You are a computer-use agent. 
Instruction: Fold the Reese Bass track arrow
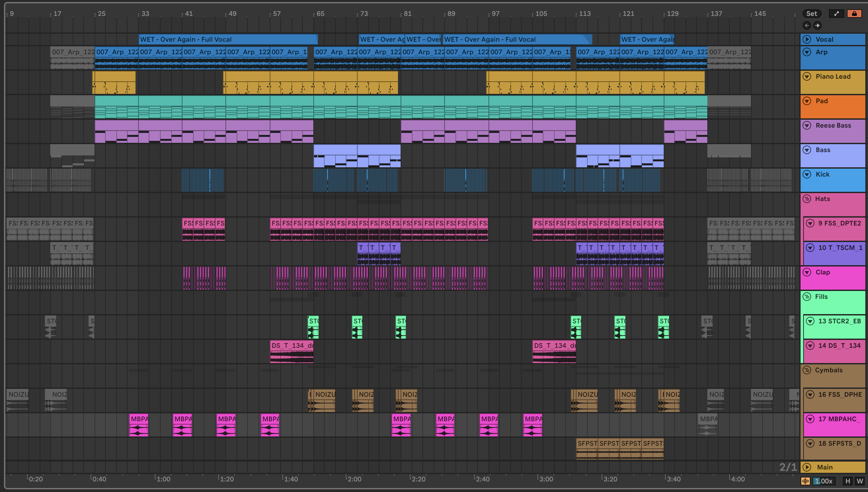coord(807,125)
